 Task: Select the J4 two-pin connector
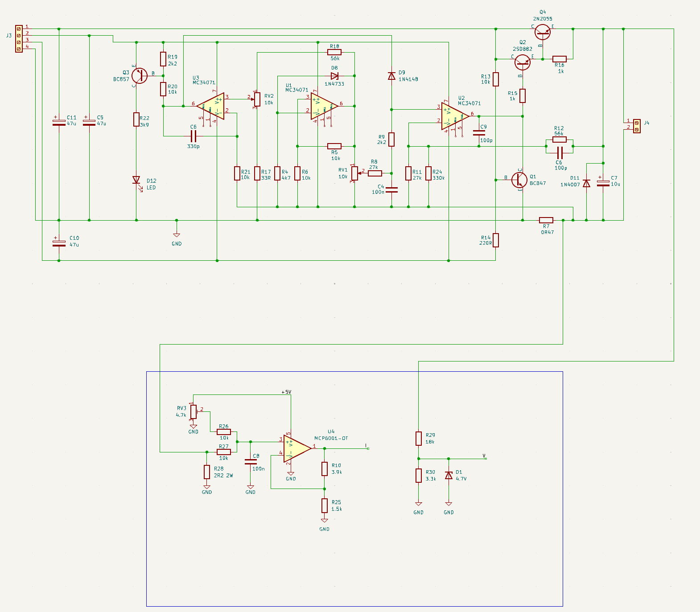[637, 126]
